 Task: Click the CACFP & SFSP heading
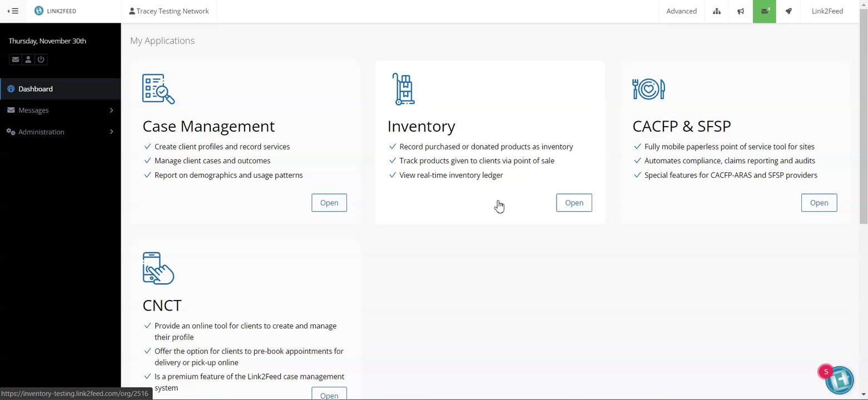(x=682, y=126)
